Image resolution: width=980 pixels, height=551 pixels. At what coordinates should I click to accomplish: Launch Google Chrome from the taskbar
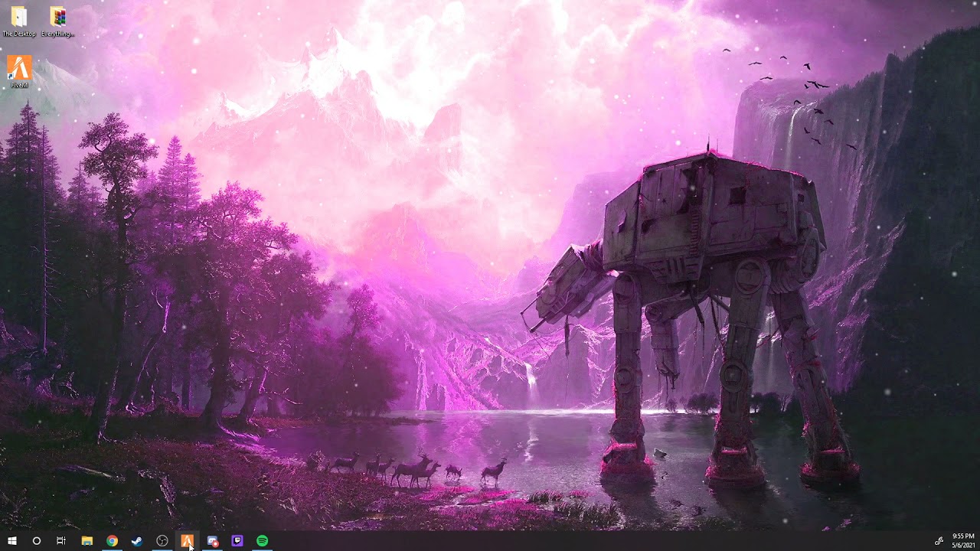click(112, 541)
